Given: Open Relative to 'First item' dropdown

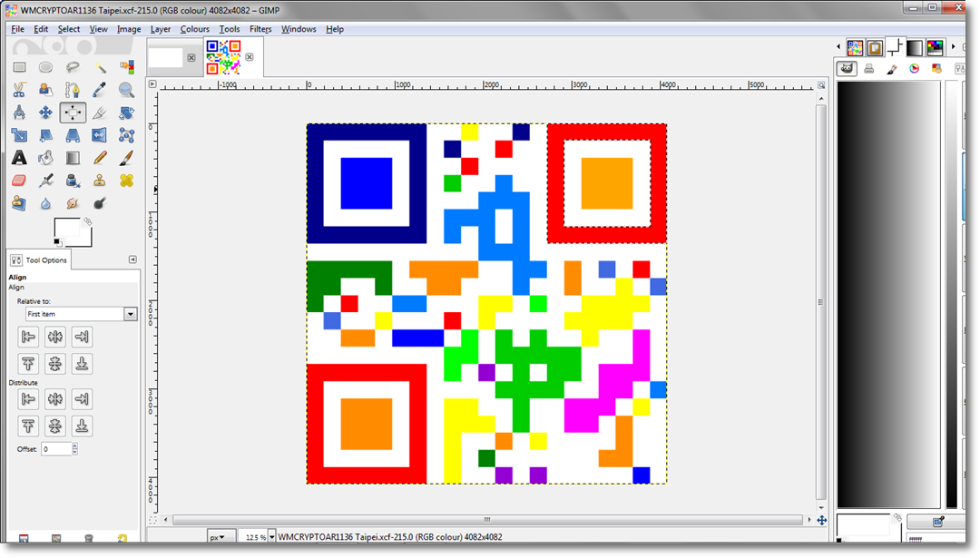Looking at the screenshot, I should pos(81,314).
